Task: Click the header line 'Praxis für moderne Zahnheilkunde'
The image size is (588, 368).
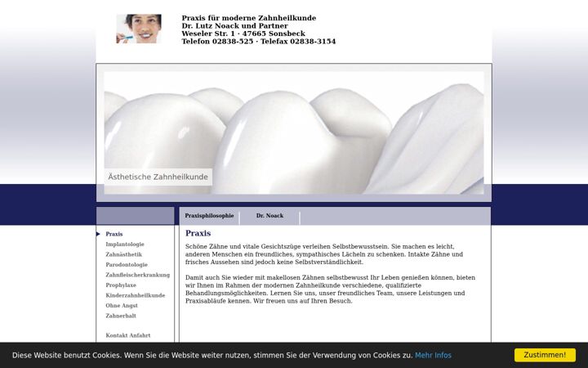Action: (x=249, y=18)
